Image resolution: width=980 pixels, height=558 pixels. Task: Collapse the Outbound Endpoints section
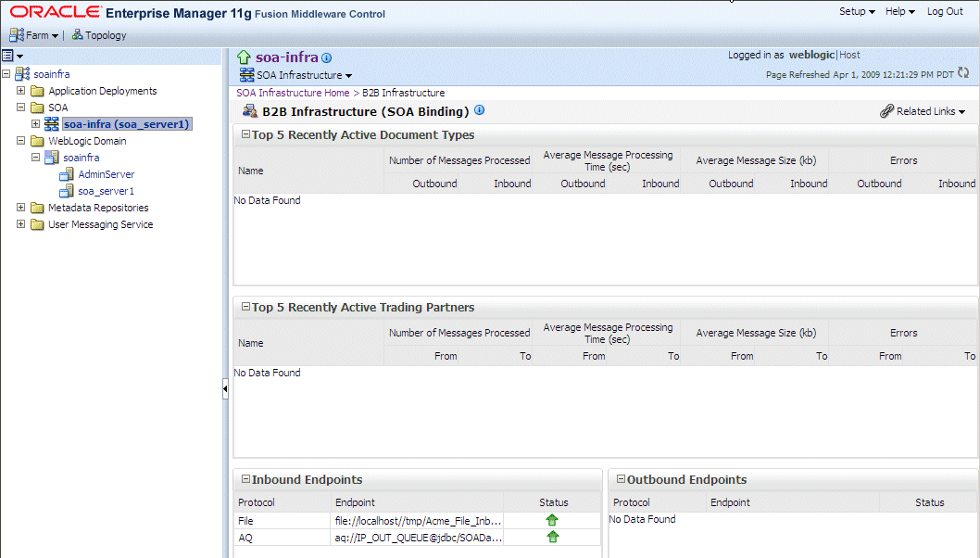(621, 478)
